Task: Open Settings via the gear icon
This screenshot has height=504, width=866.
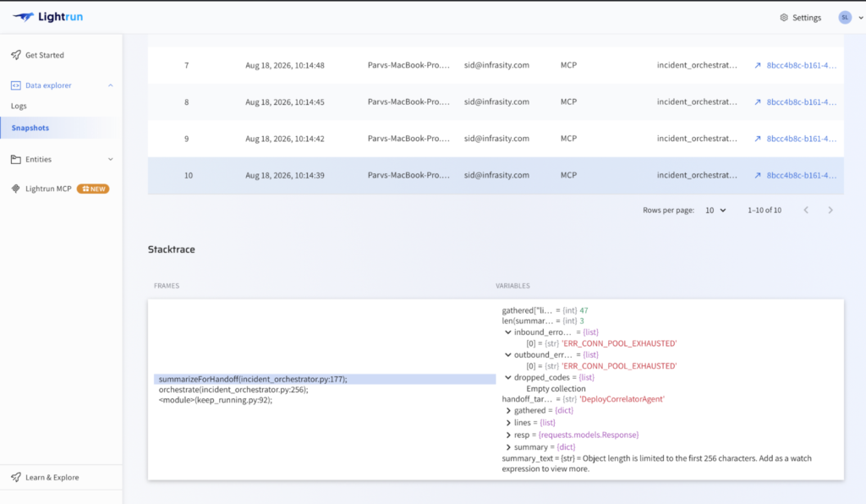Action: coord(784,18)
